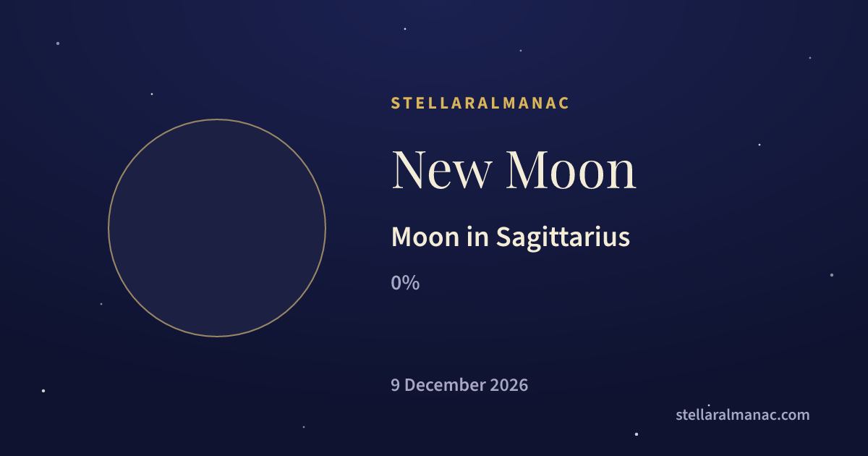Viewport: 868px width, 456px height.
Task: Select the 9 December 2026 date
Action: coord(459,385)
